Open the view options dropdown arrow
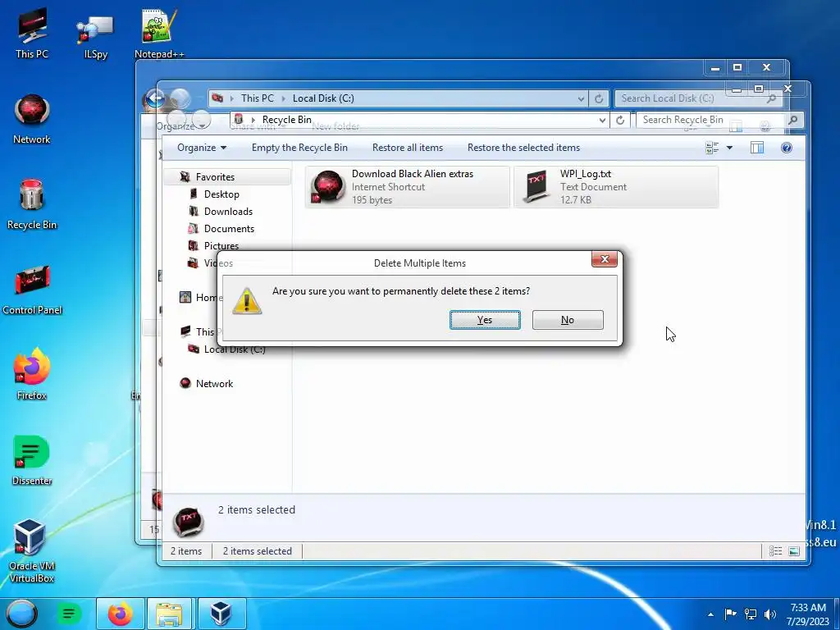This screenshot has height=630, width=840. (729, 148)
